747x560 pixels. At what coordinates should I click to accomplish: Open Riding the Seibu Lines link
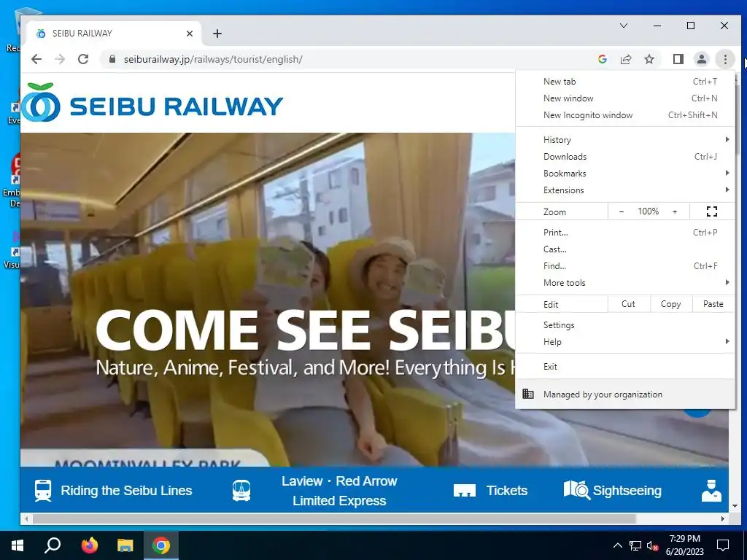tap(126, 491)
